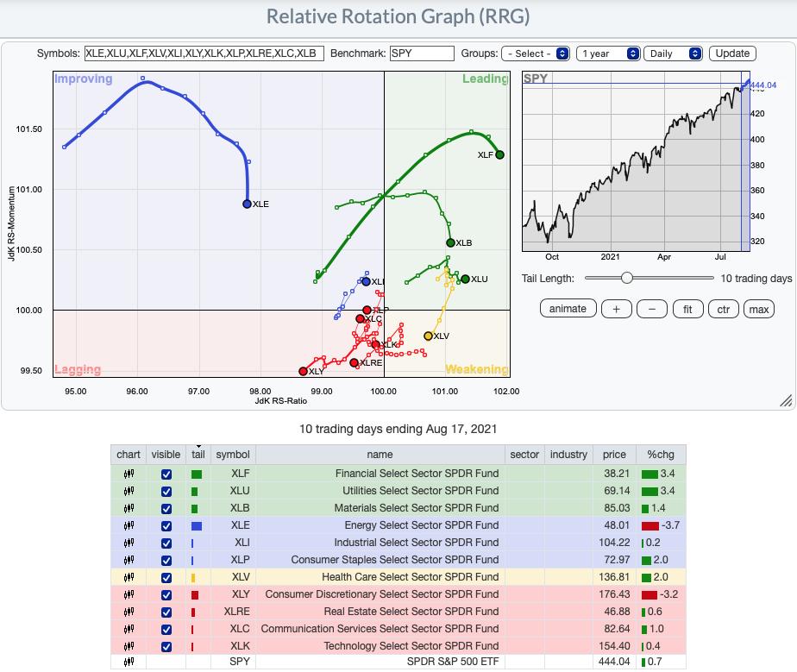Click the Update button

[x=732, y=53]
